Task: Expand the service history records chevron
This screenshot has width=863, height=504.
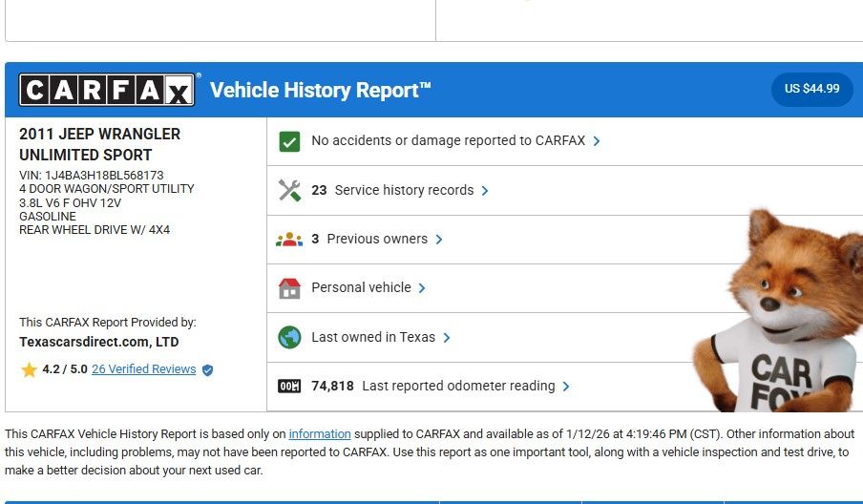Action: click(485, 191)
